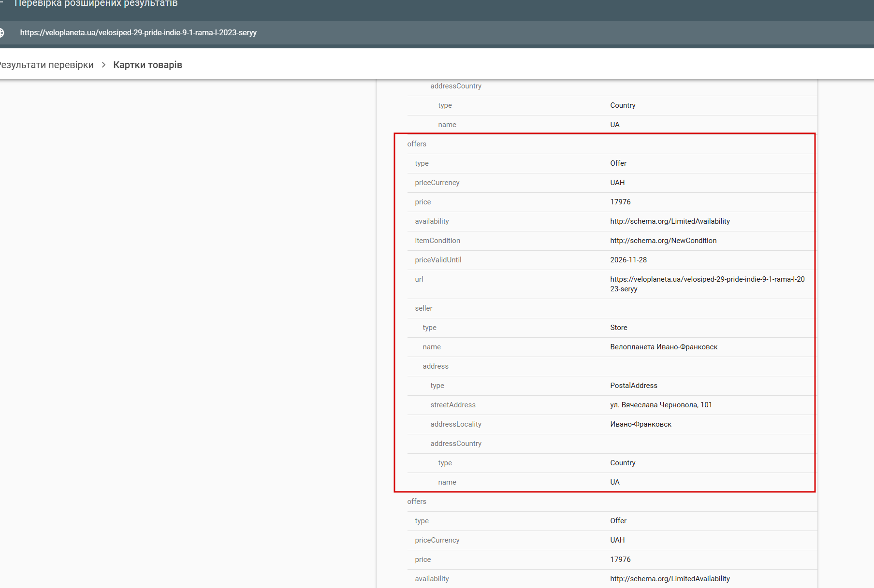The image size is (874, 588).
Task: Select the UA value just above the last offers heading
Action: [614, 482]
